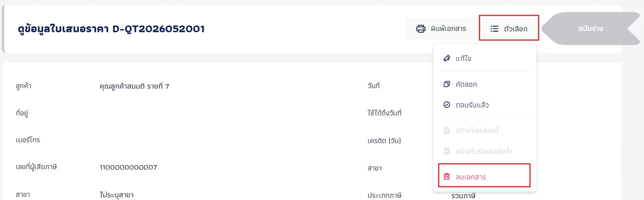The image size is (644, 200).
Task: Click the document icon beside สร้างใบแจ้งหนี้
Action: [446, 131]
